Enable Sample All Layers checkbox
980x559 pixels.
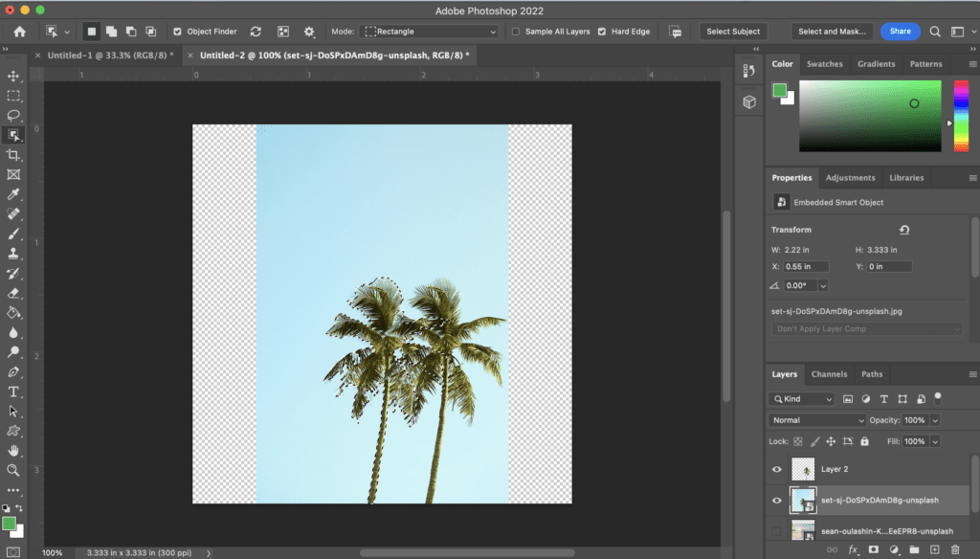[517, 32]
